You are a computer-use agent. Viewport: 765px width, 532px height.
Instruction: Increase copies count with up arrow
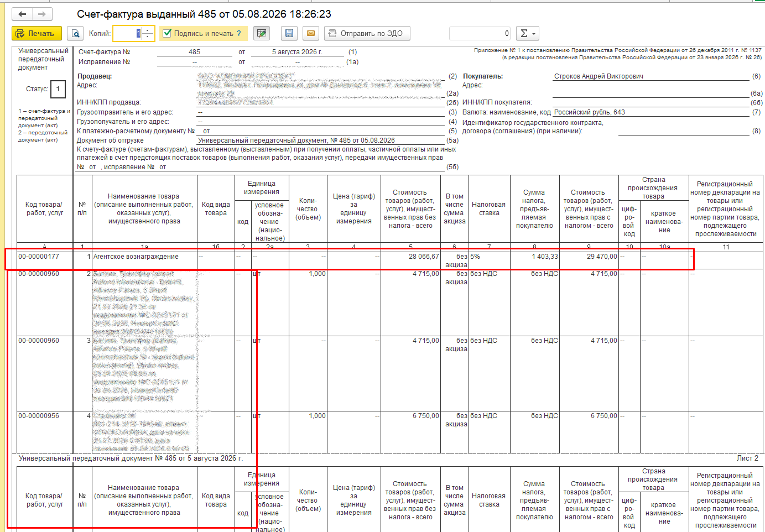148,30
